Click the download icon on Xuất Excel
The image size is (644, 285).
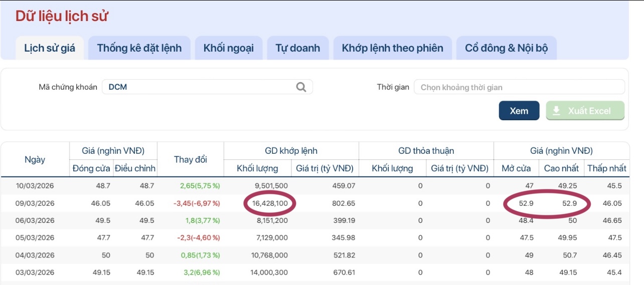click(556, 111)
